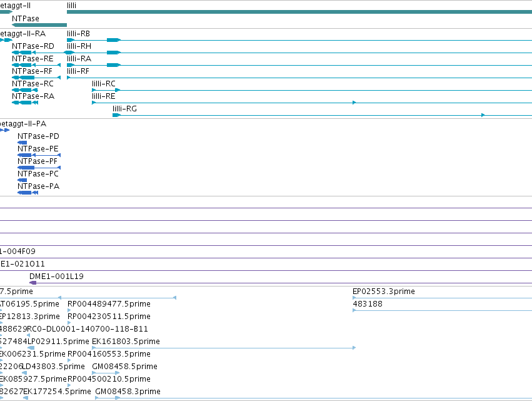Select the RP004489477.5prime EST label
The image size is (532, 401).
[x=109, y=304]
